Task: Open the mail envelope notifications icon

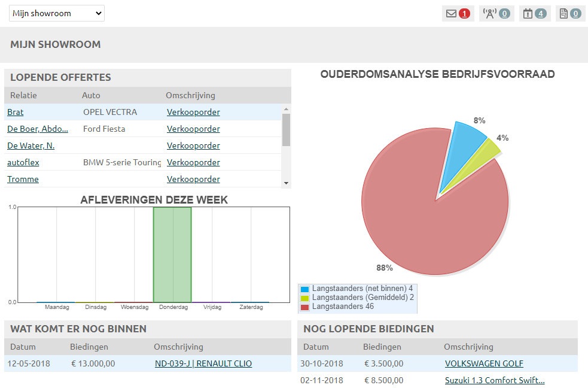Action: [x=451, y=14]
